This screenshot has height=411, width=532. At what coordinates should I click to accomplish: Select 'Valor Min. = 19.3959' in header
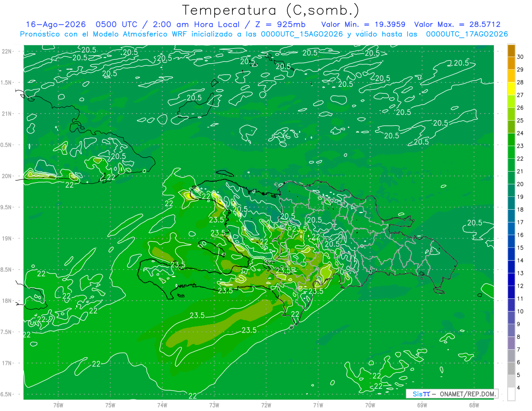click(363, 25)
